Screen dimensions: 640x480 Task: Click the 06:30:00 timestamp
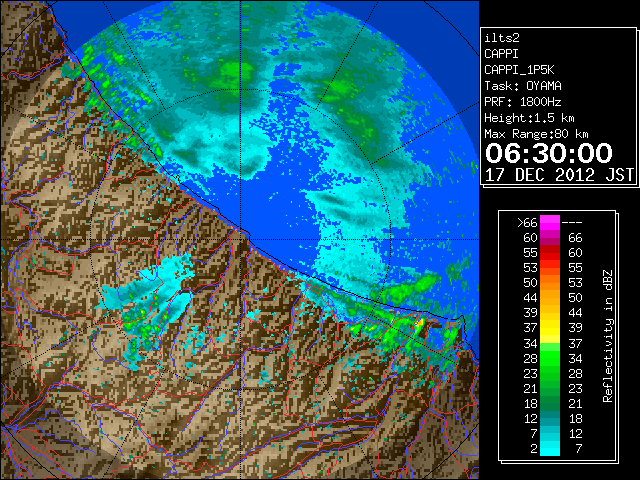(549, 153)
